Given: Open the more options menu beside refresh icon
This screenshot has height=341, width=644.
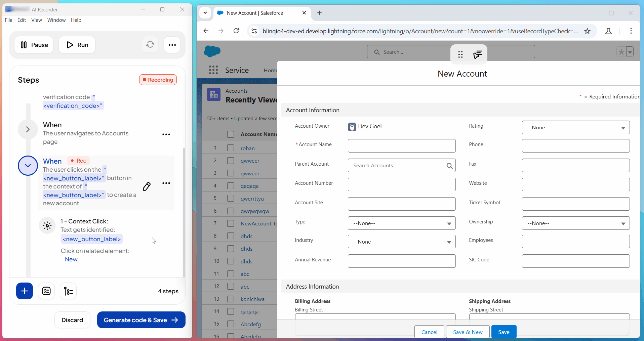Looking at the screenshot, I should pos(172,45).
